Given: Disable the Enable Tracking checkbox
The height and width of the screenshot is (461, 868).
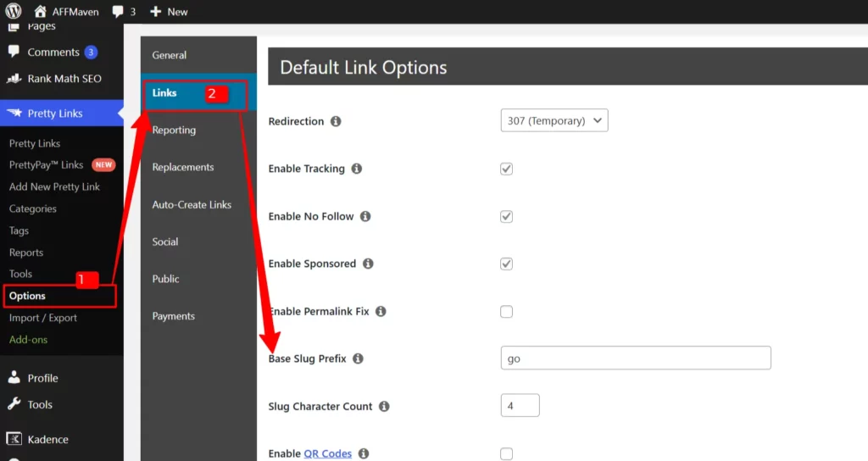Looking at the screenshot, I should (x=506, y=169).
